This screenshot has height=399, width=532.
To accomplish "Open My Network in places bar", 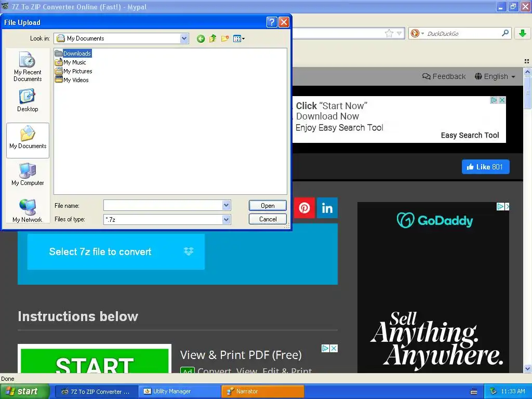I will tap(28, 211).
